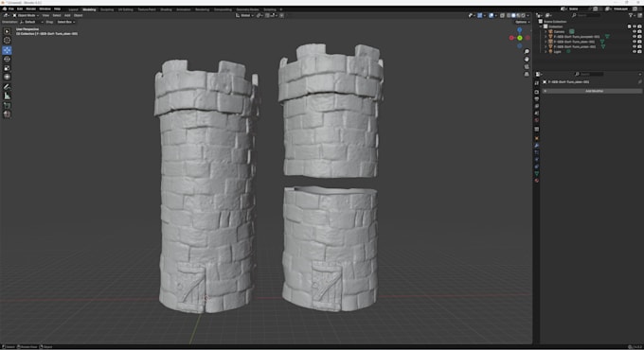644x350 pixels.
Task: Open the Material properties sphere tab
Action: pyautogui.click(x=537, y=181)
